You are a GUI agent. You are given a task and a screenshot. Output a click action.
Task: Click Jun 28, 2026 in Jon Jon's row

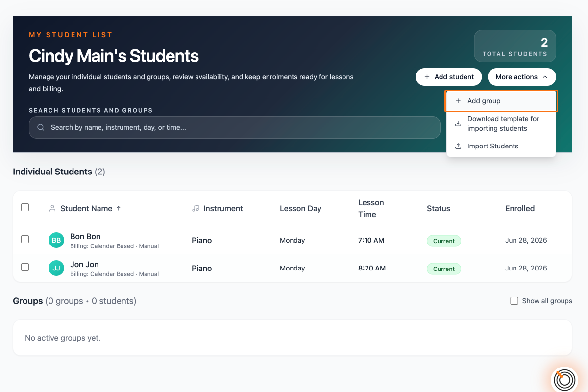pyautogui.click(x=526, y=268)
